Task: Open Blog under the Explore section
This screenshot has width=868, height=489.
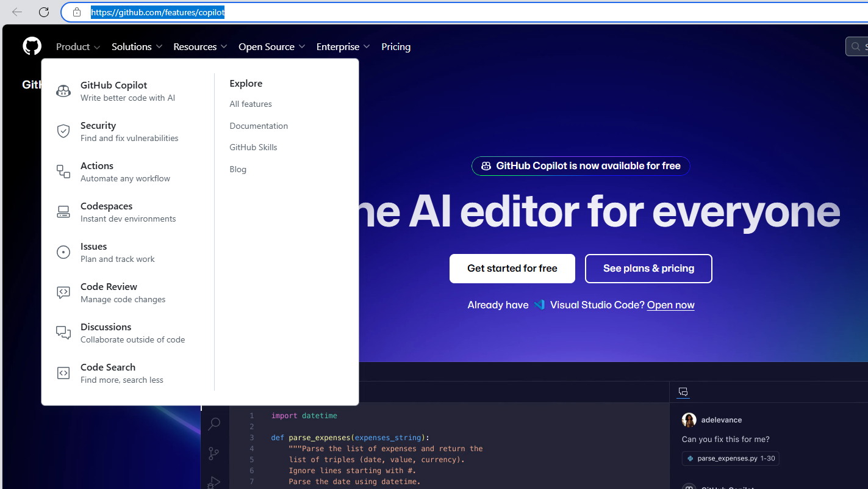Action: (238, 169)
